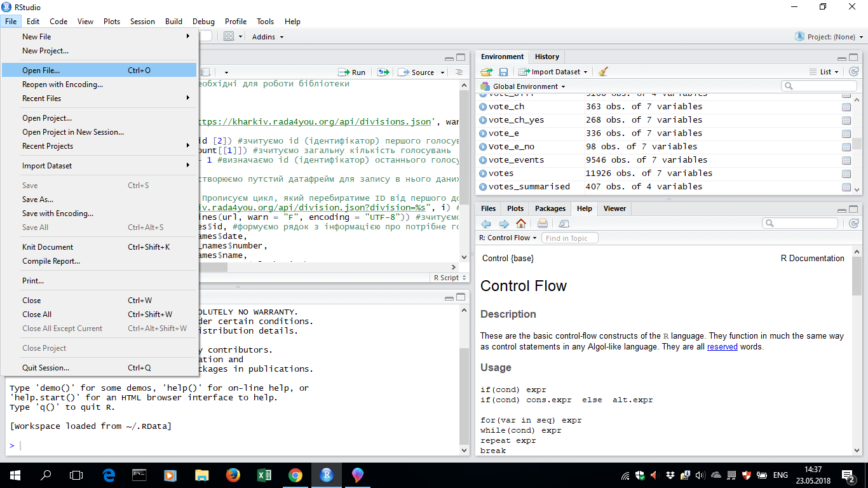Switch to Chrome in the taskbar

[295, 475]
